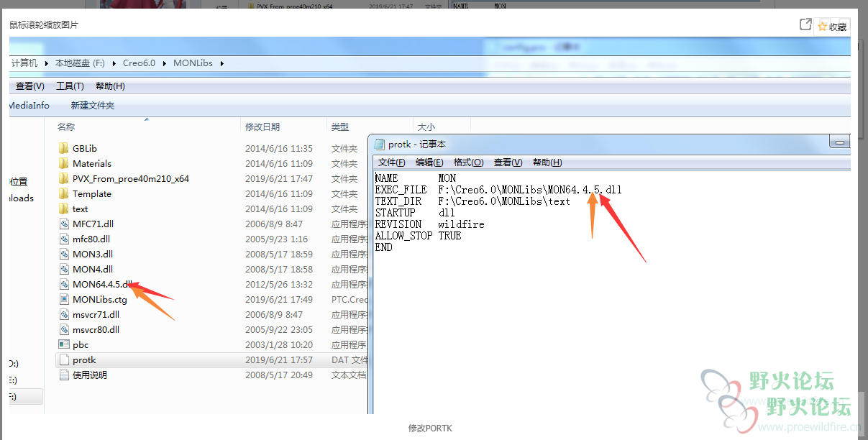Sort by the 大小 column header
868x440 pixels.
tap(426, 127)
